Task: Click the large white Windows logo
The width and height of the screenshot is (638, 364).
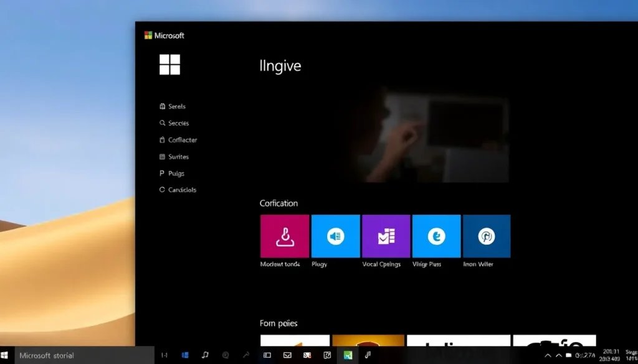Action: [x=169, y=65]
